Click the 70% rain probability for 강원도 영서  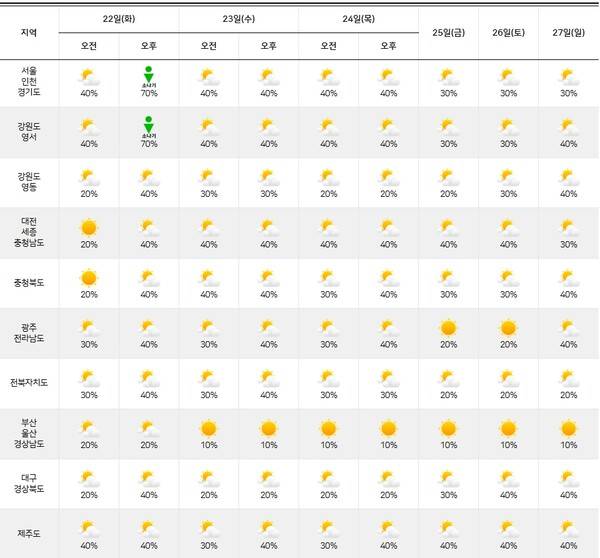pyautogui.click(x=149, y=144)
